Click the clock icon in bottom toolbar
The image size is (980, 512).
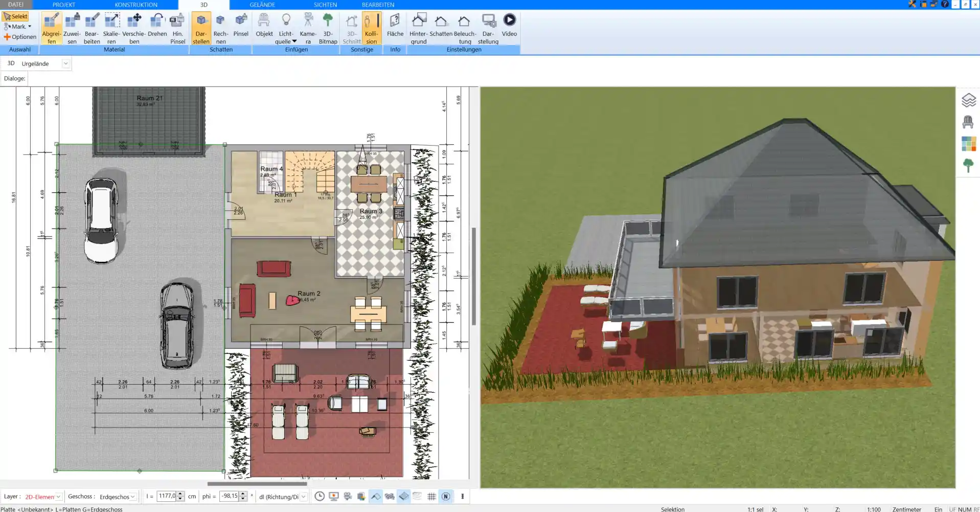click(320, 496)
